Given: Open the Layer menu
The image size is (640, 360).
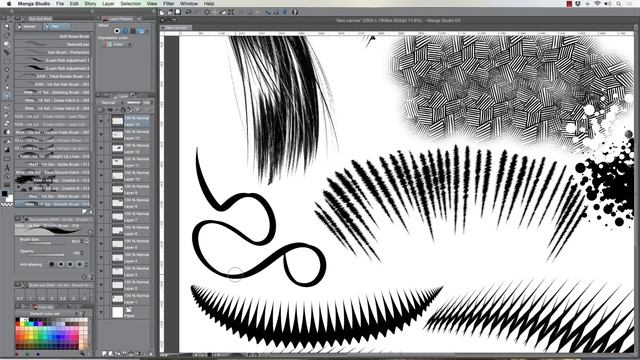Looking at the screenshot, I should 108,4.
